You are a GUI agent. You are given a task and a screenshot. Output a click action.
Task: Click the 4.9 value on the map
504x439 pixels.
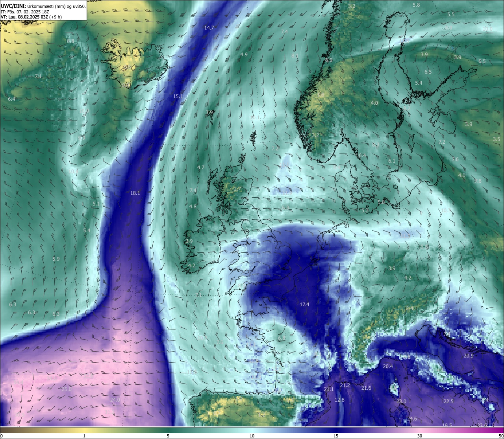[244, 54]
